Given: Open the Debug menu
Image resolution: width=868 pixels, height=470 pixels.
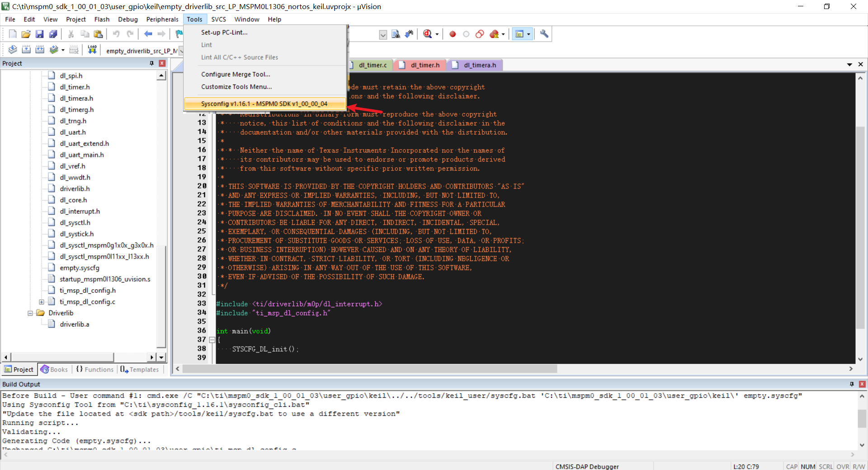Looking at the screenshot, I should tap(128, 19).
